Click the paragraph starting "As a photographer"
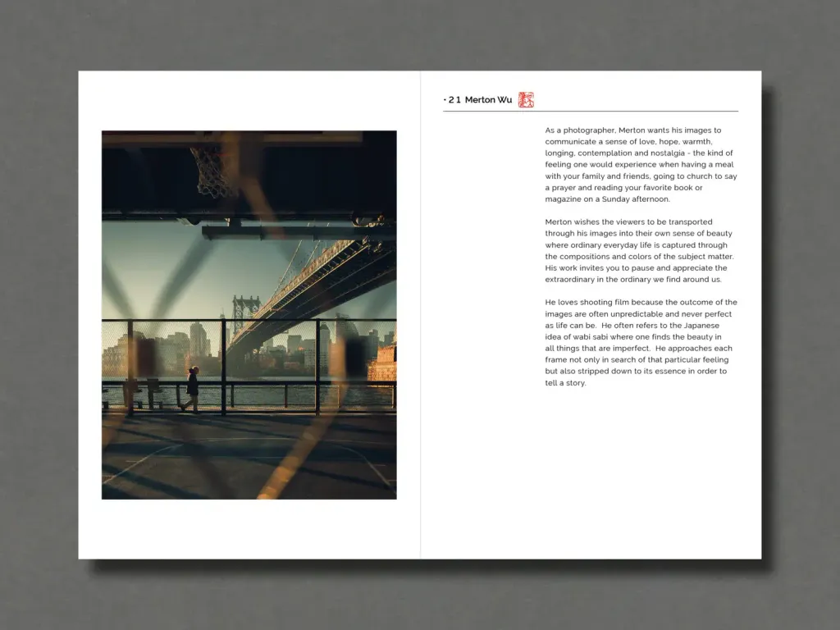 640,164
